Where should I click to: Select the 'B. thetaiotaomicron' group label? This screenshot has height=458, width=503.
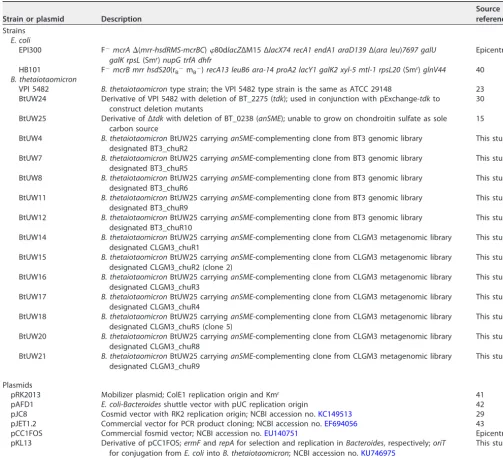(43, 79)
